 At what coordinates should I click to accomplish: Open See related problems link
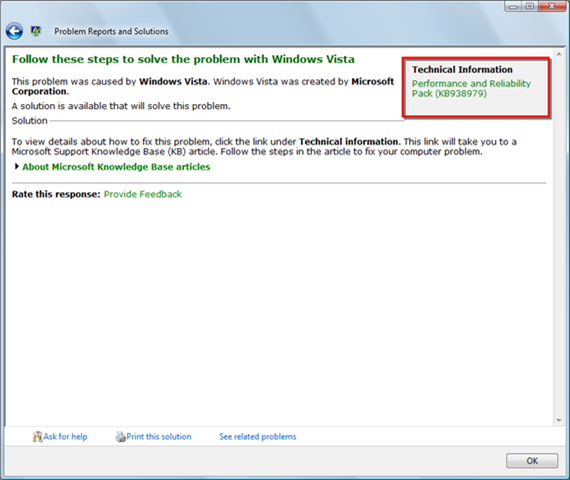258,436
